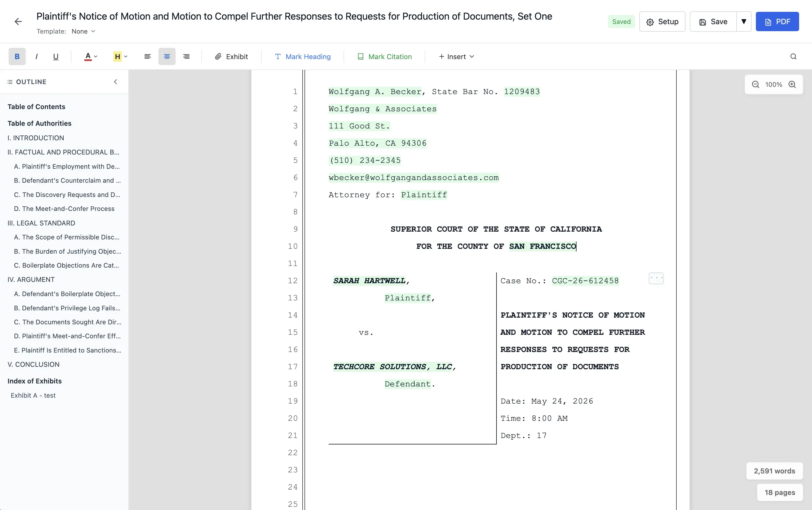Go to C. The Documents Sought section
This screenshot has width=812, height=510.
pos(68,322)
